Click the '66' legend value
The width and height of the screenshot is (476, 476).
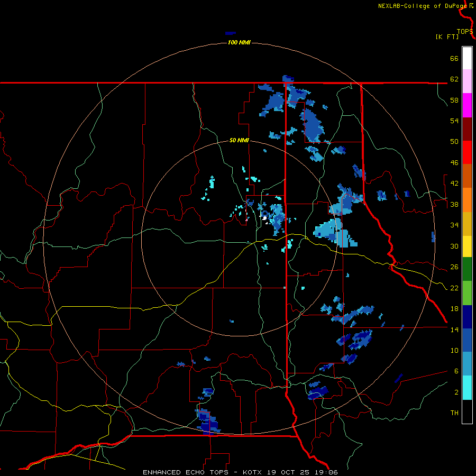454,59
